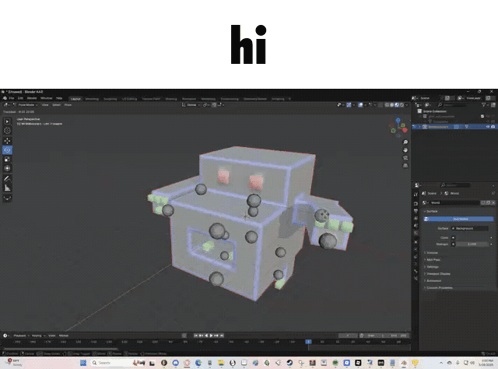The height and width of the screenshot is (369, 498).
Task: Click the viewport zoom magnifier icon
Action: (405, 142)
